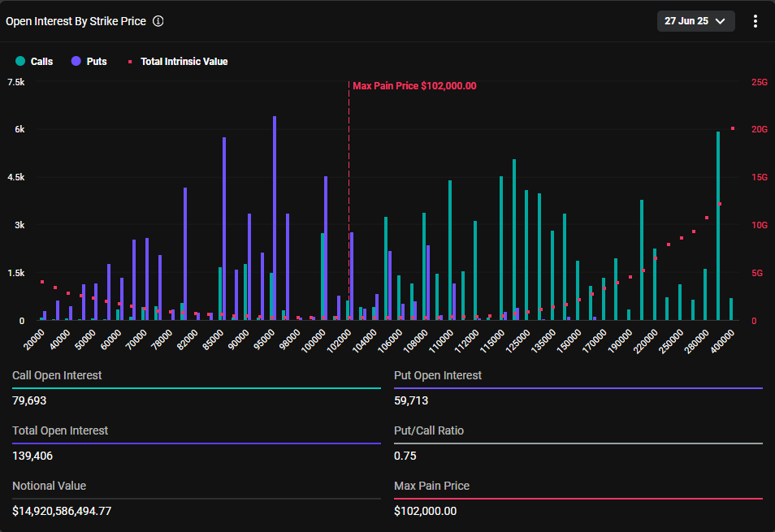
Task: Toggle Total Intrinsic Value legend text
Action: tap(184, 61)
